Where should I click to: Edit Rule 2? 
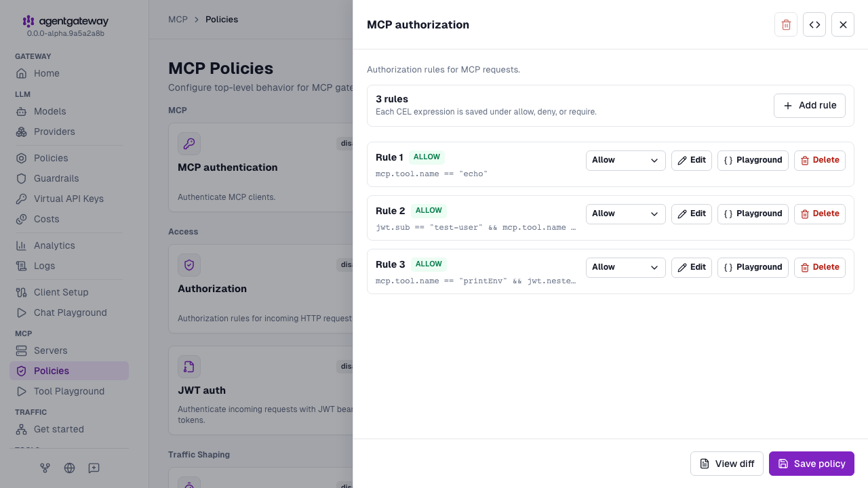pyautogui.click(x=692, y=213)
